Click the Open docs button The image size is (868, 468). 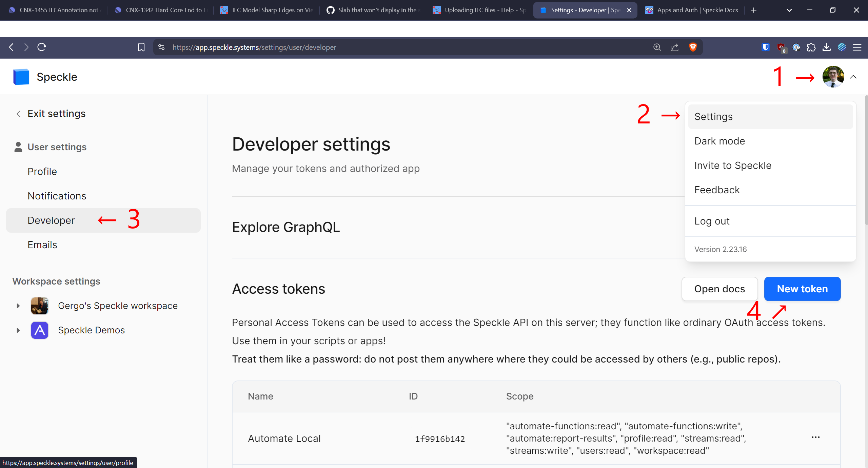click(x=719, y=289)
